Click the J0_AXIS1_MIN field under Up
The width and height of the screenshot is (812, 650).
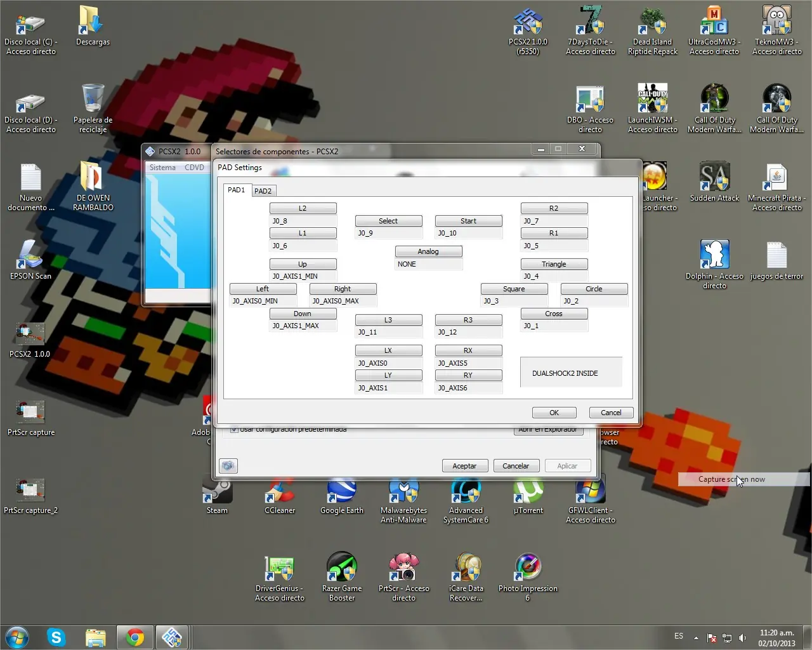303,276
